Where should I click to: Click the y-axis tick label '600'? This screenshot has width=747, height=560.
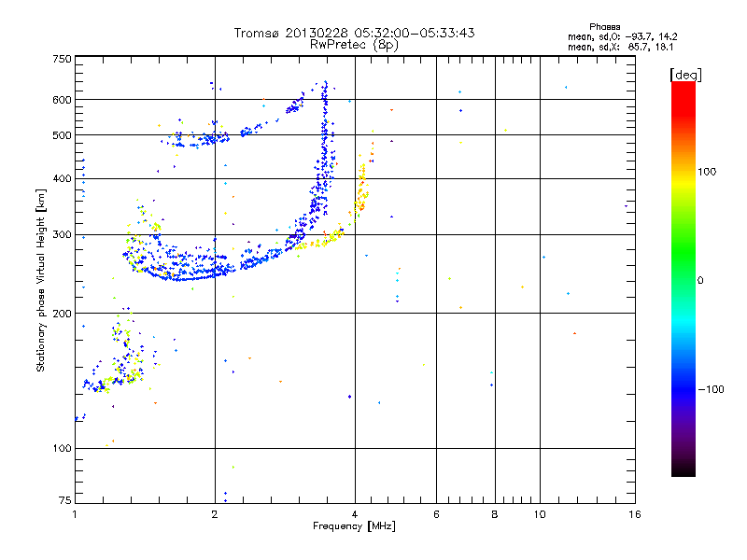tap(63, 100)
